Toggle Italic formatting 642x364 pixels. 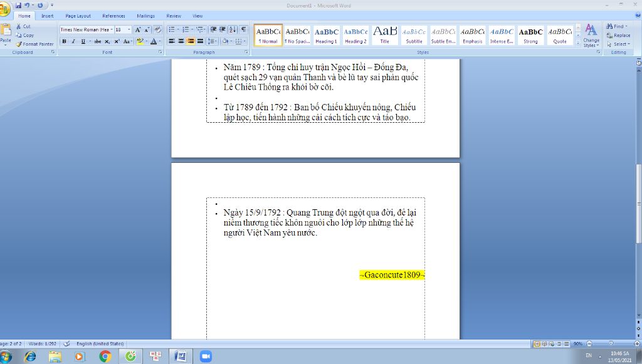click(74, 41)
